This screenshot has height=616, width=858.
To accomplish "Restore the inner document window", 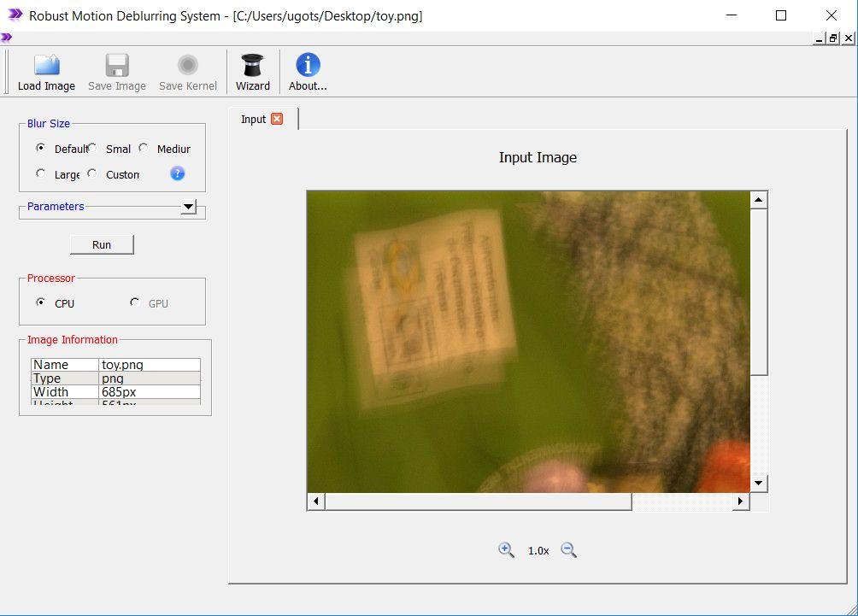I will [x=833, y=38].
